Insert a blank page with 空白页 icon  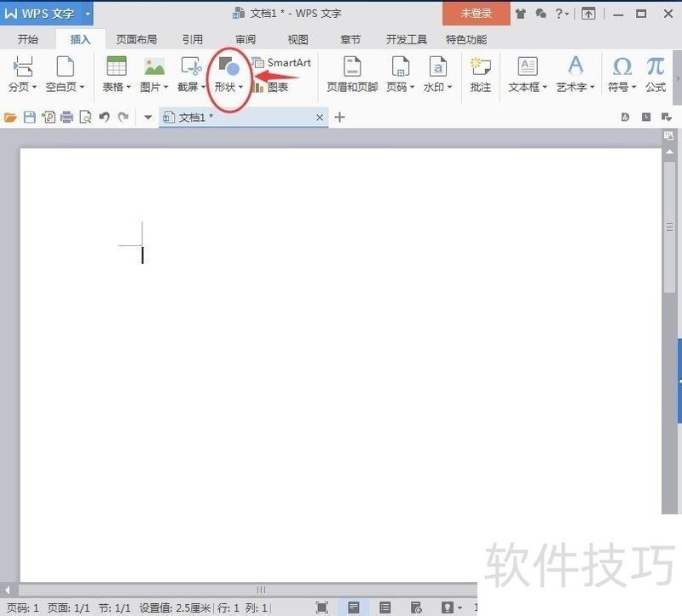(x=66, y=66)
